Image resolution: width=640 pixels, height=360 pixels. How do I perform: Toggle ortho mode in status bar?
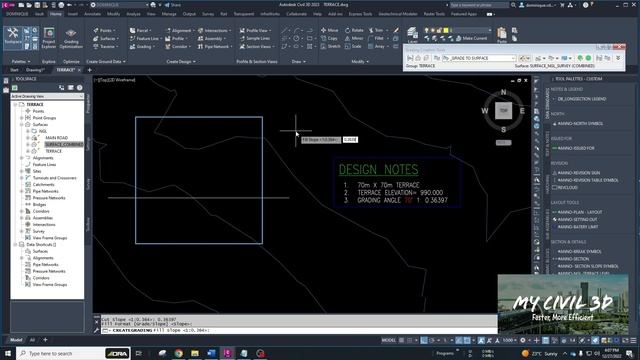pyautogui.click(x=424, y=340)
